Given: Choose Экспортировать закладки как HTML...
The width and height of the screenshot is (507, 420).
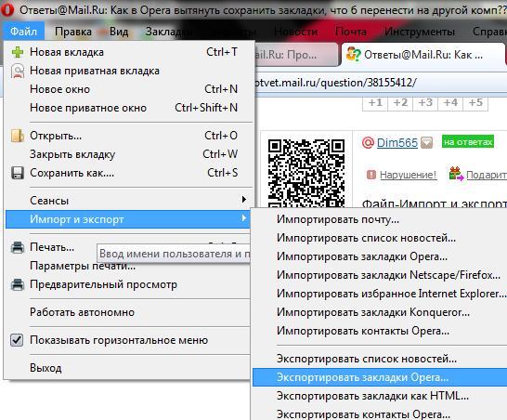Looking at the screenshot, I should [x=380, y=396].
